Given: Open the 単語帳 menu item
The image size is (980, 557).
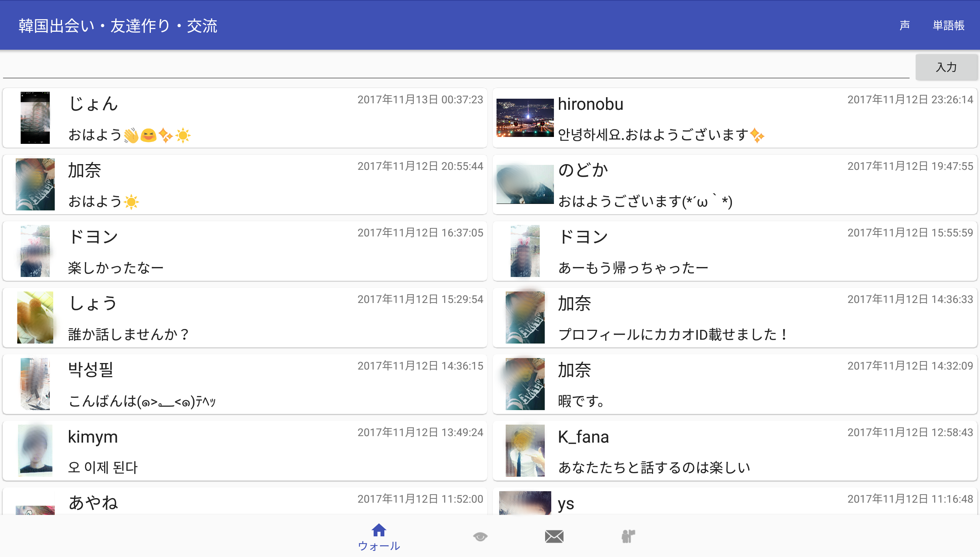Looking at the screenshot, I should click(x=948, y=25).
